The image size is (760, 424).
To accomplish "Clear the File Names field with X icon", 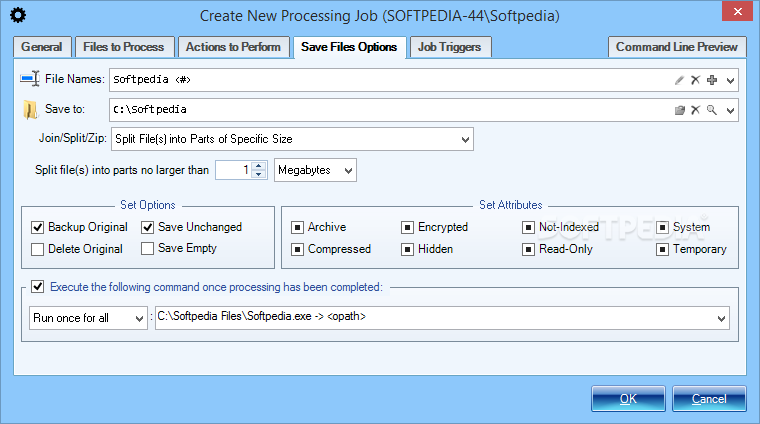I will coord(695,80).
